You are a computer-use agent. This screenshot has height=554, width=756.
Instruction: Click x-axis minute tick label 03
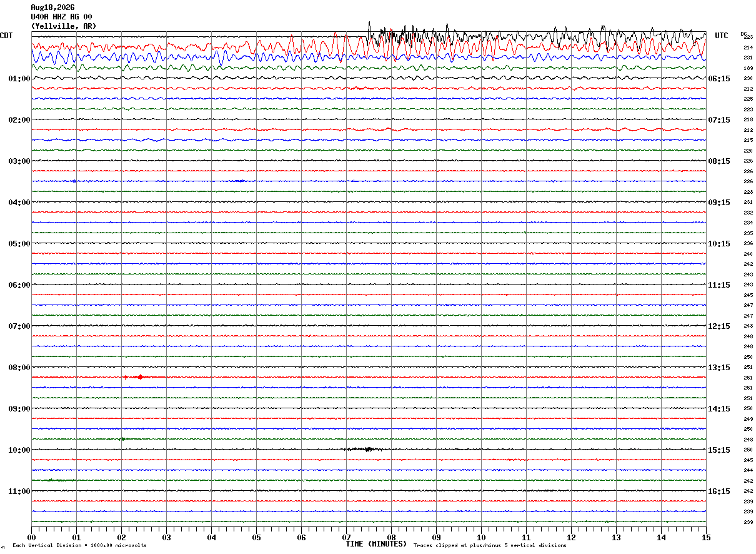pyautogui.click(x=166, y=537)
